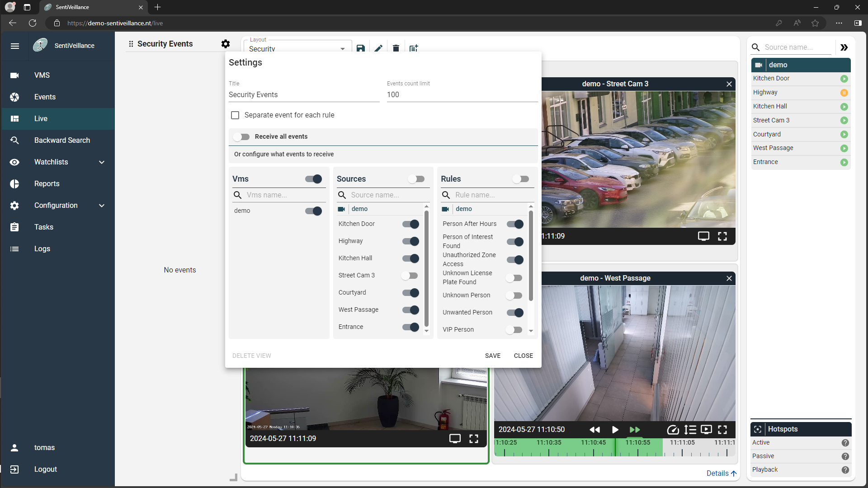Enable the Street Cam 3 source
Screen dimensions: 868x488
click(x=410, y=276)
